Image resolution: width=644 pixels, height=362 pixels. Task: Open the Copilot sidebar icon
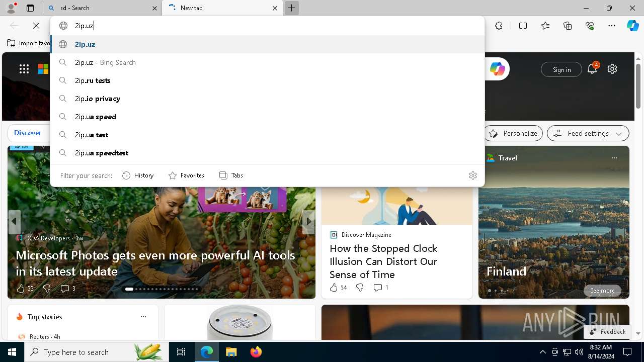(633, 26)
